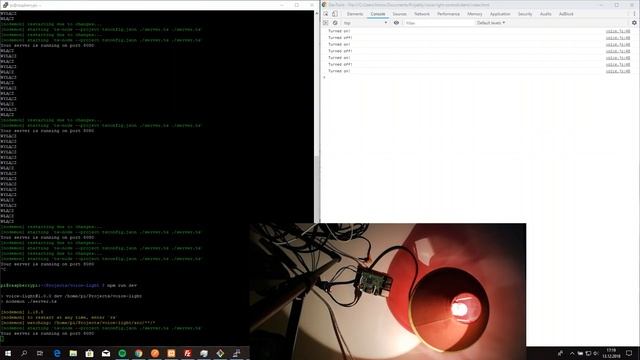
Task: Open the Sources tab
Action: [x=399, y=14]
